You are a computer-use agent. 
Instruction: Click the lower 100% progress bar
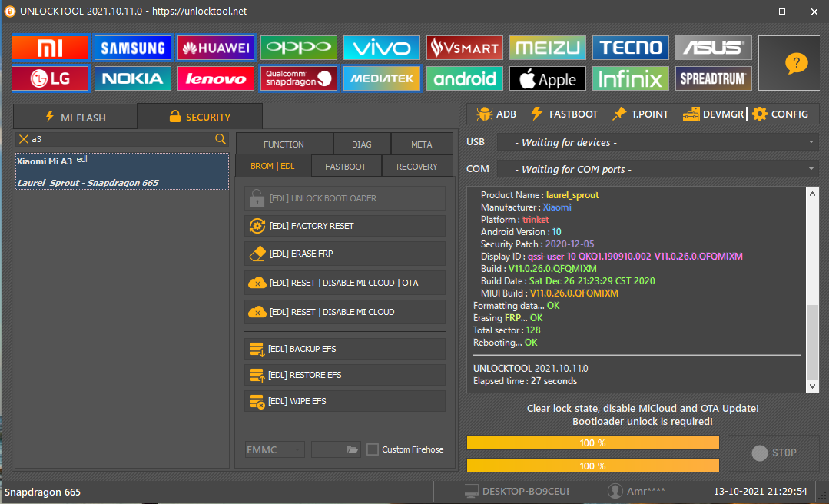point(592,466)
